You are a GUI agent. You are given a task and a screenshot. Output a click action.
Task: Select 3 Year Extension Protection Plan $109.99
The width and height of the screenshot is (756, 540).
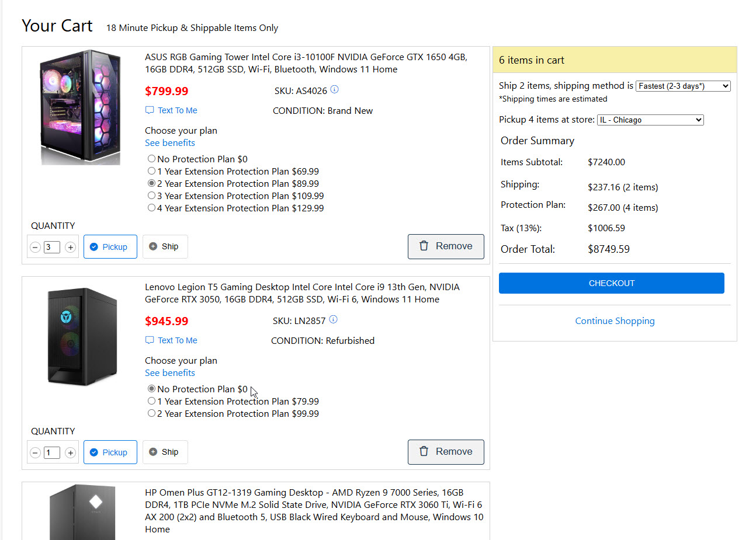[x=152, y=196]
